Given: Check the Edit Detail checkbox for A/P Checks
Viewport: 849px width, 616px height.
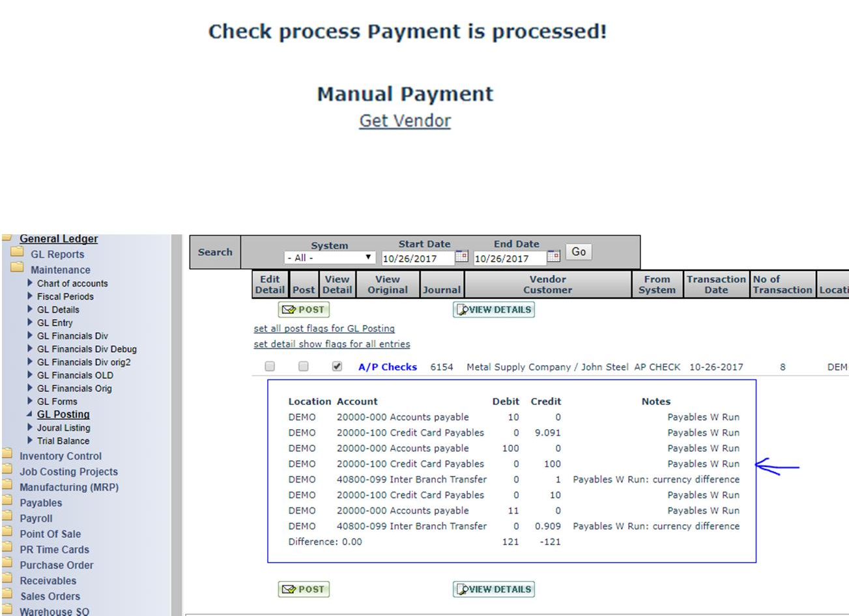Looking at the screenshot, I should [270, 367].
